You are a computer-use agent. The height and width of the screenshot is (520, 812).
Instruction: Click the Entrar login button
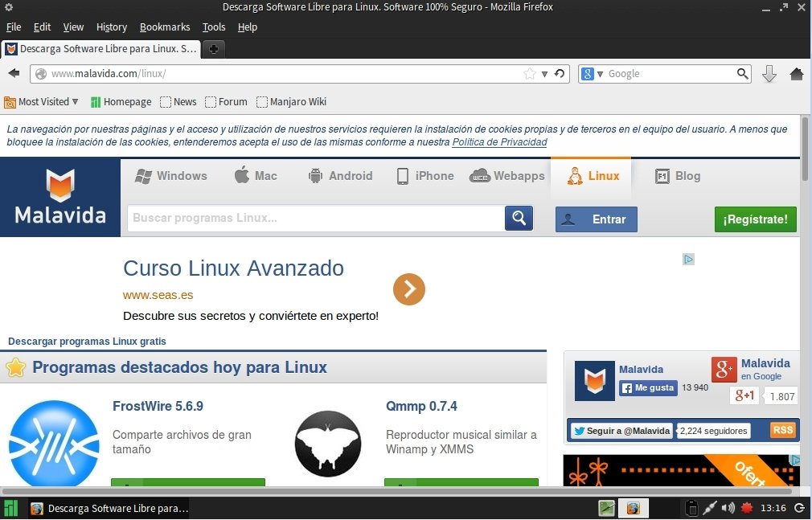pyautogui.click(x=596, y=219)
